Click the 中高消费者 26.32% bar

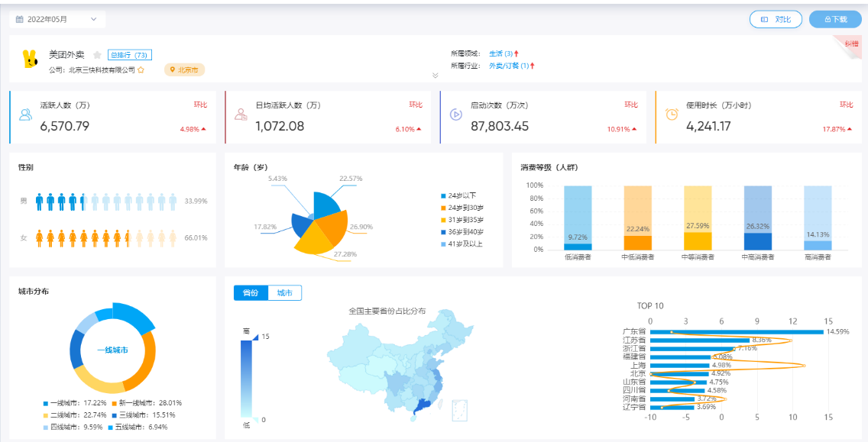[758, 241]
